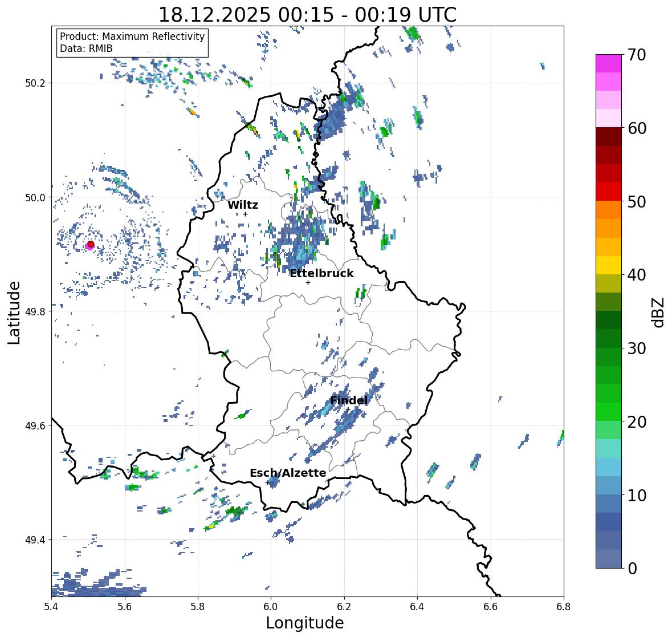Pick the bright red colorbar segment
Image resolution: width=672 pixels, height=637 pixels.
pyautogui.click(x=609, y=192)
